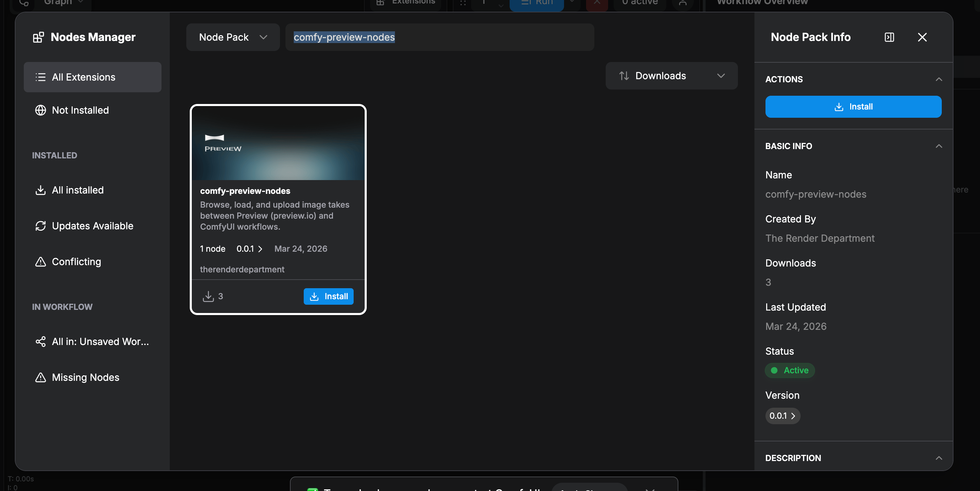Open the 0.0.1 version selector on card
Viewport: 980px width, 491px height.
[x=250, y=249]
